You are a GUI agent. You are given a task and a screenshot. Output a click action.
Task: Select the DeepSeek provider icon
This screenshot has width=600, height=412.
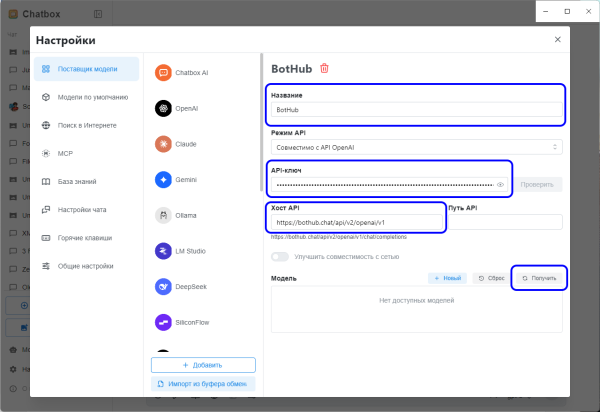point(163,287)
